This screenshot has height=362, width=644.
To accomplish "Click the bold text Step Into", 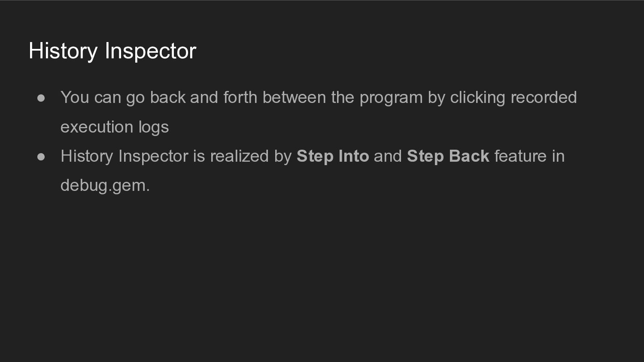I will 333,156.
